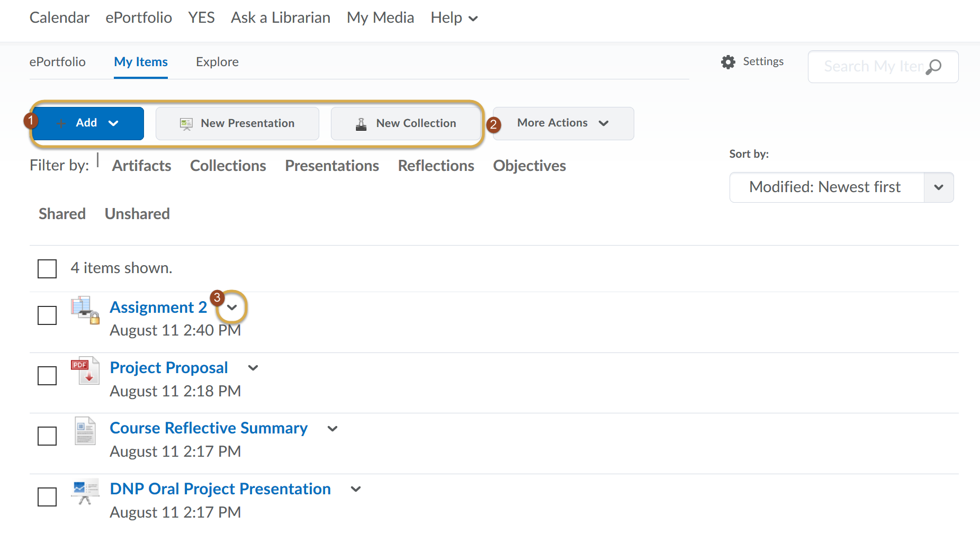This screenshot has height=543, width=980.
Task: Select the Course Reflective Summary checkbox
Action: 47,436
